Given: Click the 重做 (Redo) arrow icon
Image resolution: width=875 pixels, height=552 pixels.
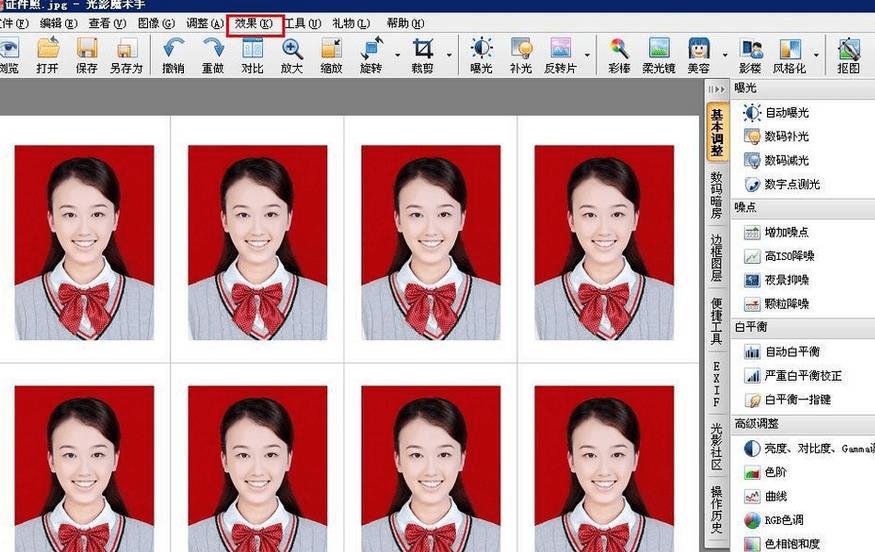Looking at the screenshot, I should pyautogui.click(x=213, y=49).
